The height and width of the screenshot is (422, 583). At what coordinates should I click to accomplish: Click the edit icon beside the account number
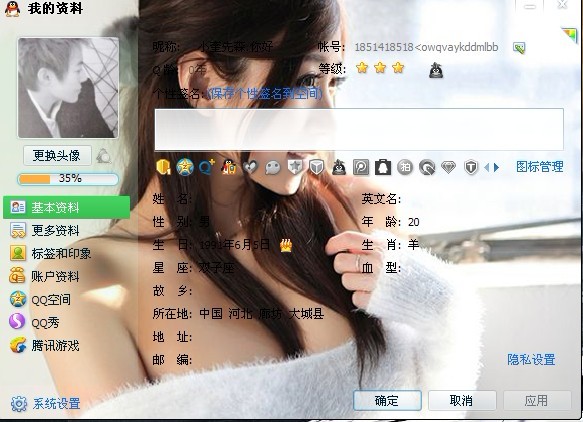519,48
